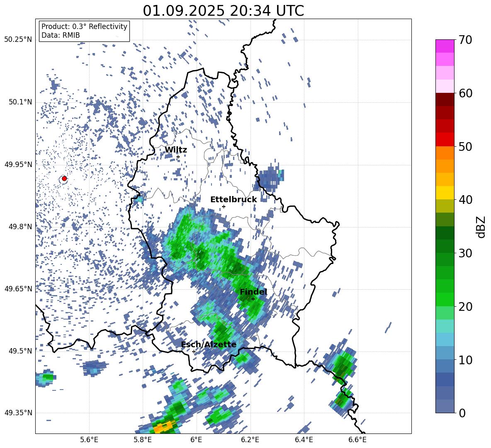Click the Findel cross marker

click(x=253, y=299)
